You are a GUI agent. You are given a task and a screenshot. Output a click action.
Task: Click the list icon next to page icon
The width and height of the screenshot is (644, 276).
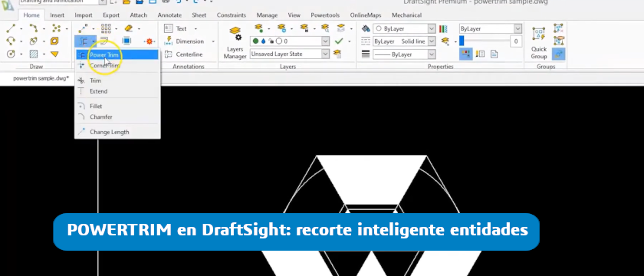click(x=480, y=54)
